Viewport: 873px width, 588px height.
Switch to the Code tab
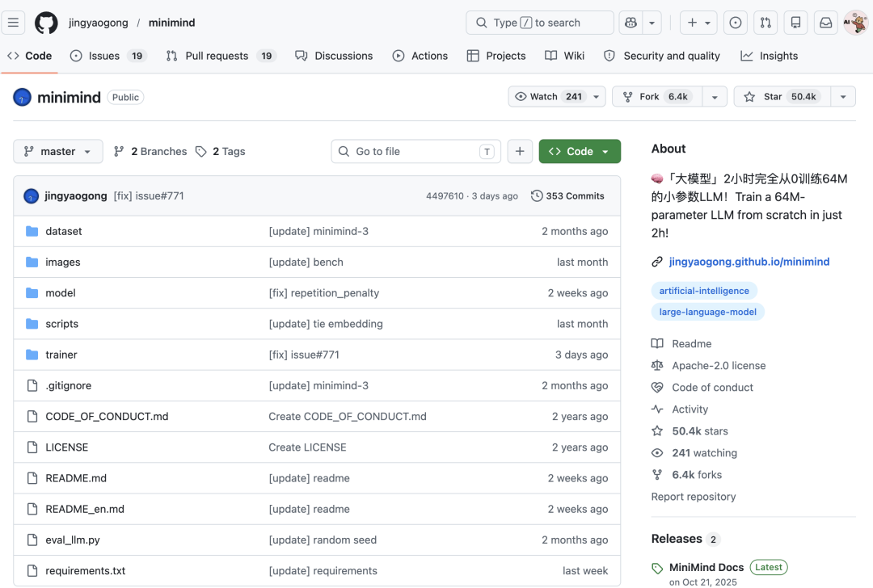coord(30,56)
